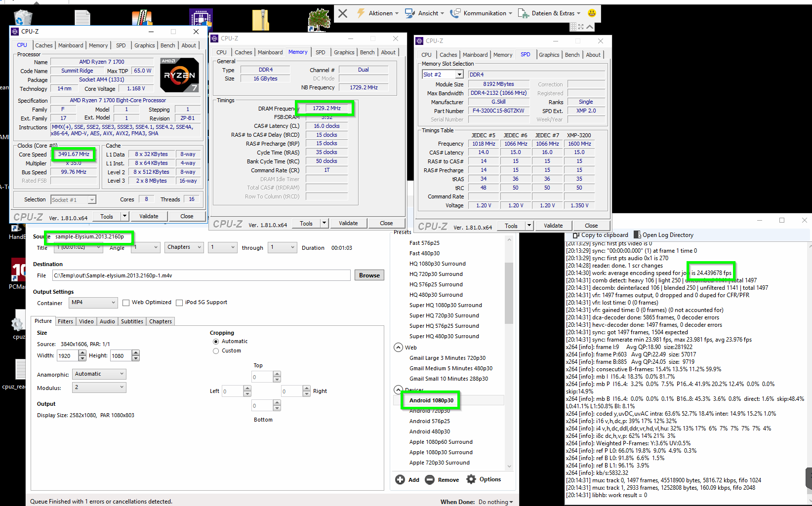Open the Angle dropdown

coord(146,247)
